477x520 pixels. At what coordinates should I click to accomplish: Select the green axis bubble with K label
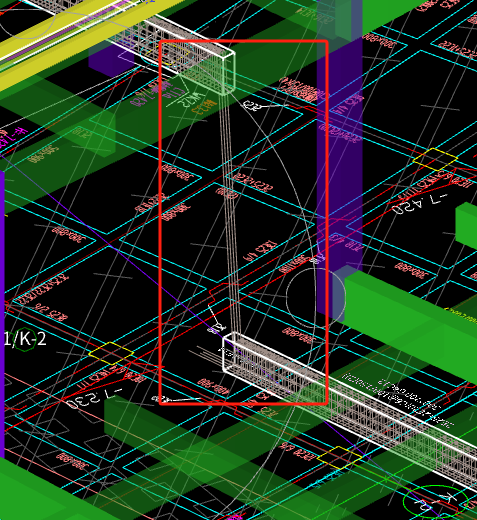[x=435, y=502]
